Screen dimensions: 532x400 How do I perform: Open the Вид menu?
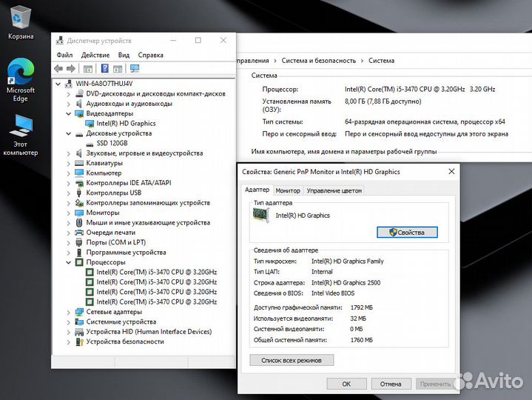(x=124, y=55)
